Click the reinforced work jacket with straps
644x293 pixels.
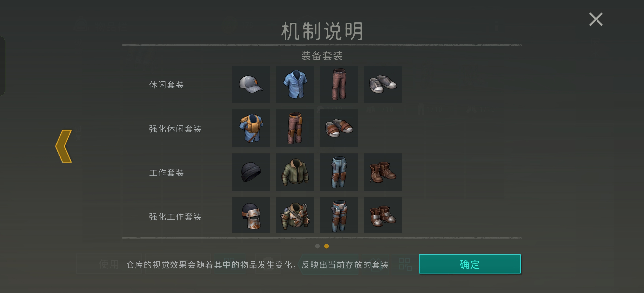coord(295,215)
